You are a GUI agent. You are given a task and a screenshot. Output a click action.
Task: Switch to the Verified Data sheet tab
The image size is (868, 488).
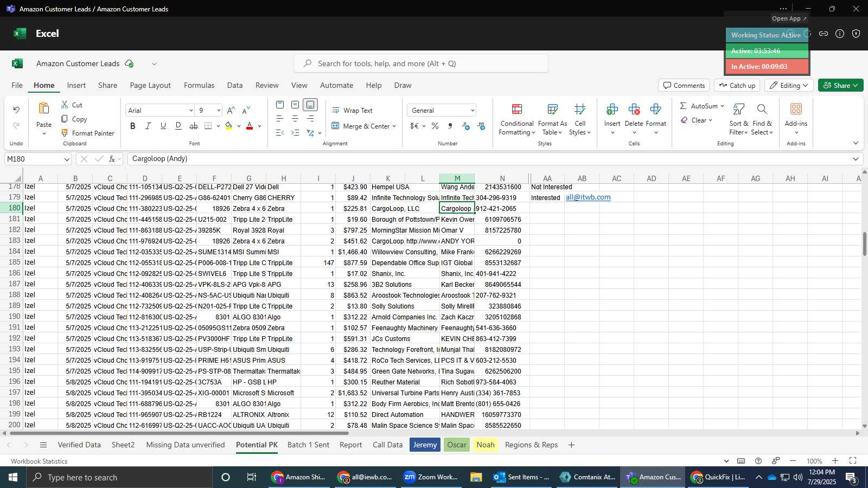pos(79,445)
